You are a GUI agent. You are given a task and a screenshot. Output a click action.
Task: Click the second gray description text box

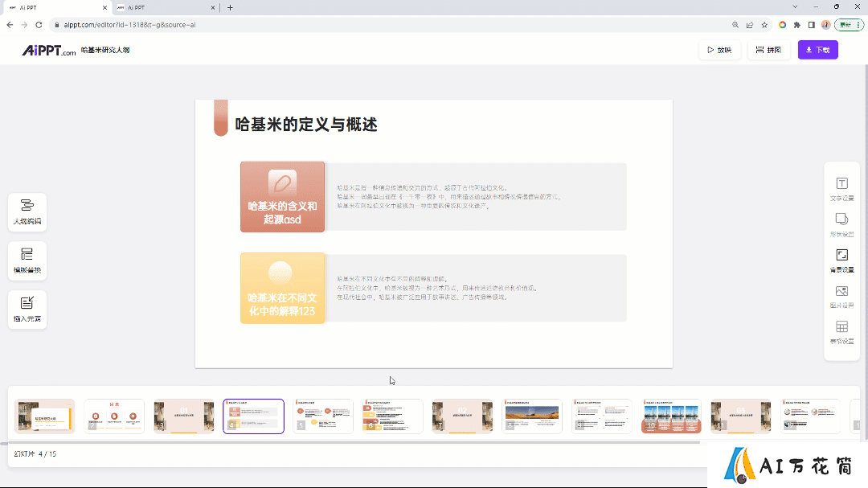pyautogui.click(x=476, y=288)
